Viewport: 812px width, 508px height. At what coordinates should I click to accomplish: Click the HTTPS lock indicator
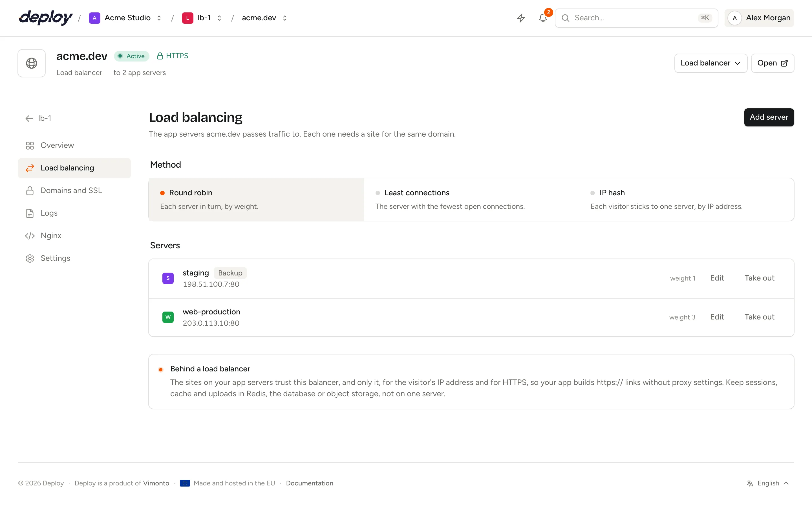173,56
